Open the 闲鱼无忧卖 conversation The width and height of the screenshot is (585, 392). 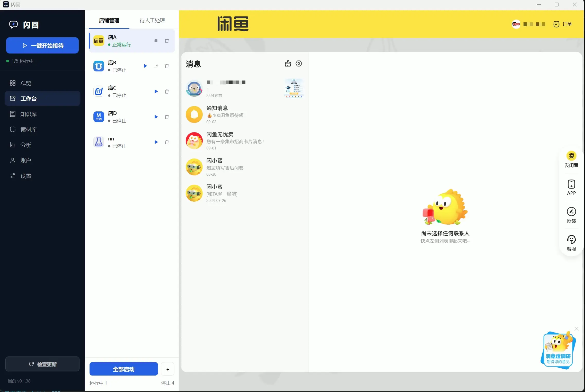(244, 141)
